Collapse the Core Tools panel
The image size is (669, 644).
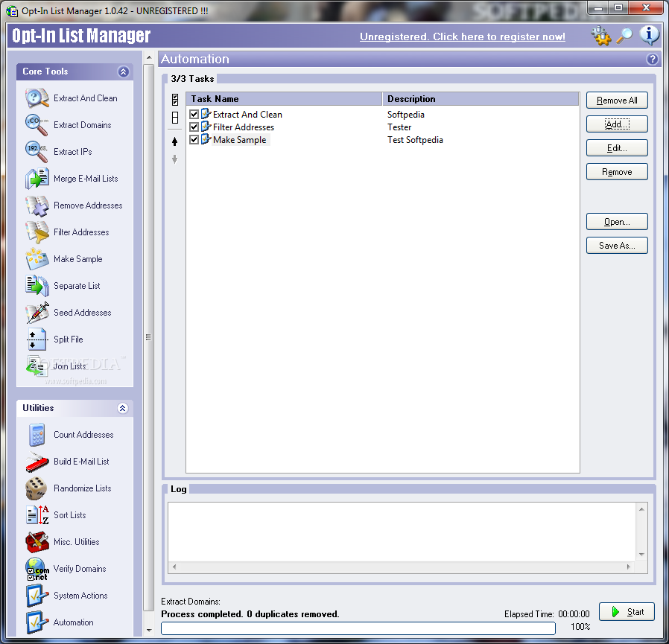pos(124,71)
